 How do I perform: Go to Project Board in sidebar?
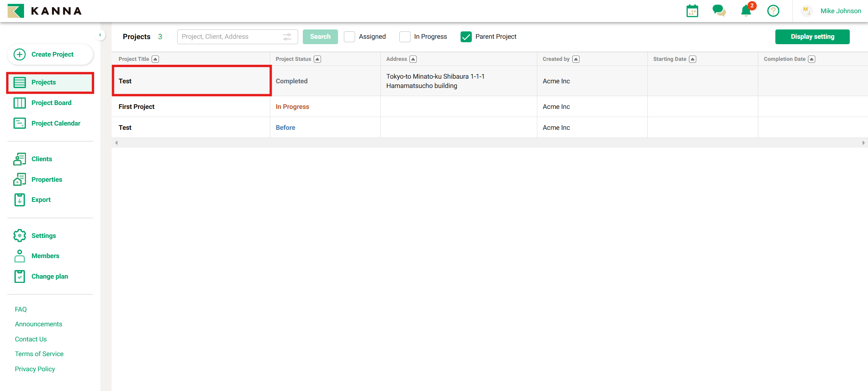pos(51,103)
